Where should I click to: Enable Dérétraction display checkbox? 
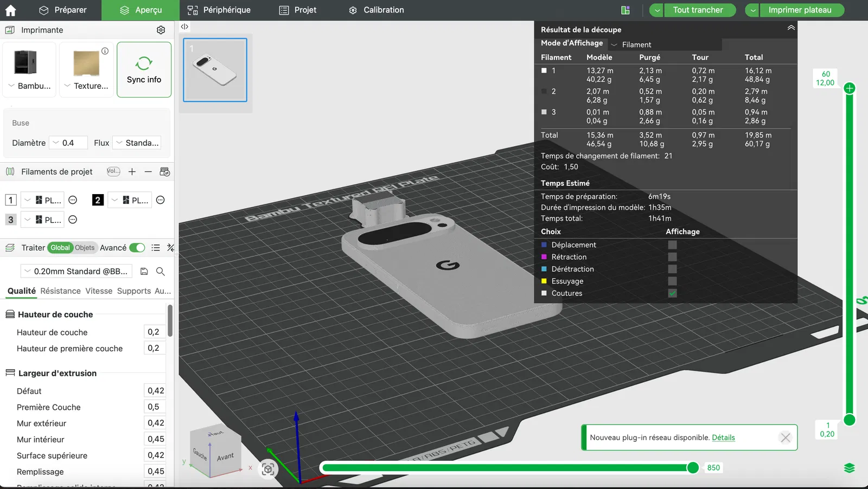coord(672,269)
